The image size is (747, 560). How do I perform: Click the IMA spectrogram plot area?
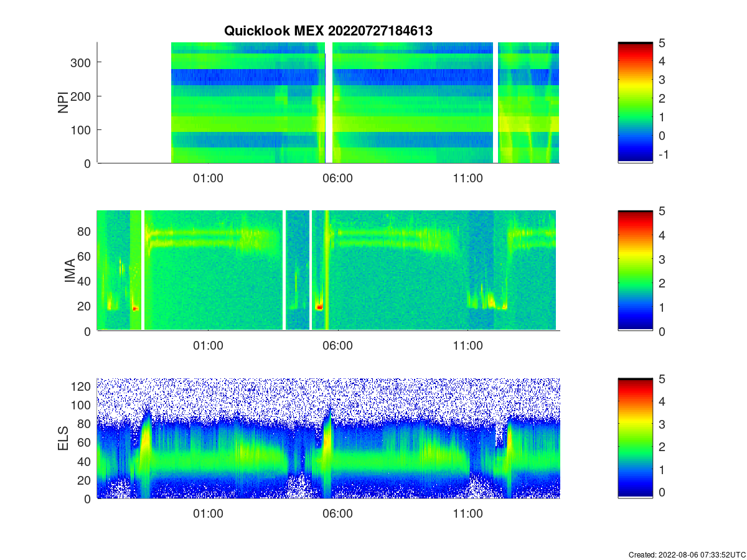[328, 271]
